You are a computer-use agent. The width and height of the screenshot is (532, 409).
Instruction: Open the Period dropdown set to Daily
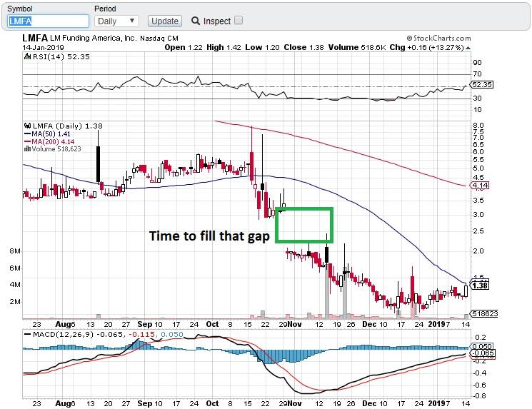[116, 21]
